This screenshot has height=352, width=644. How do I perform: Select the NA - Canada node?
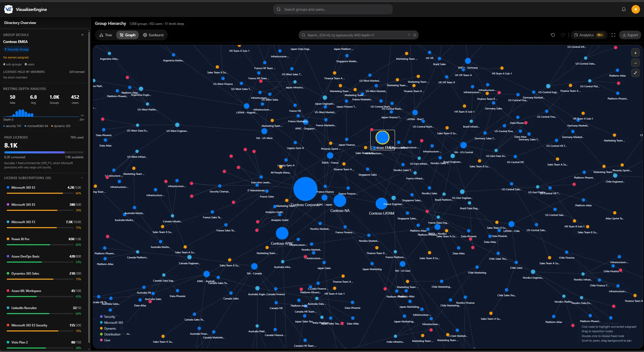(x=254, y=266)
